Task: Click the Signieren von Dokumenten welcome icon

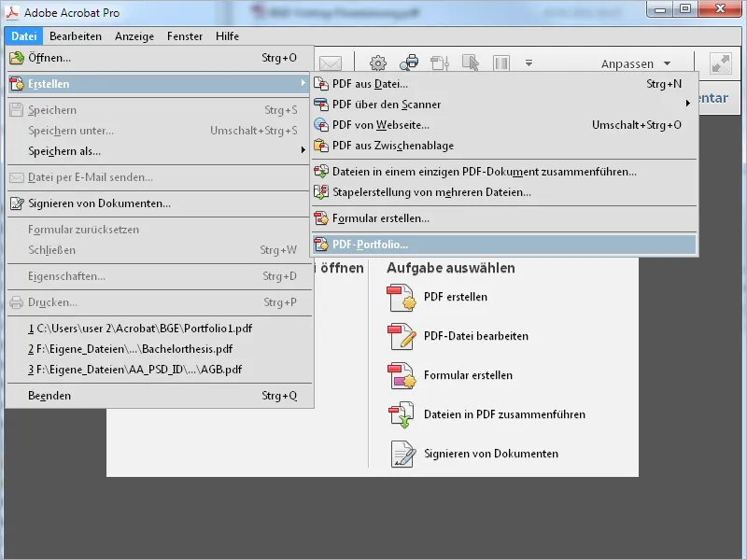Action: [403, 454]
